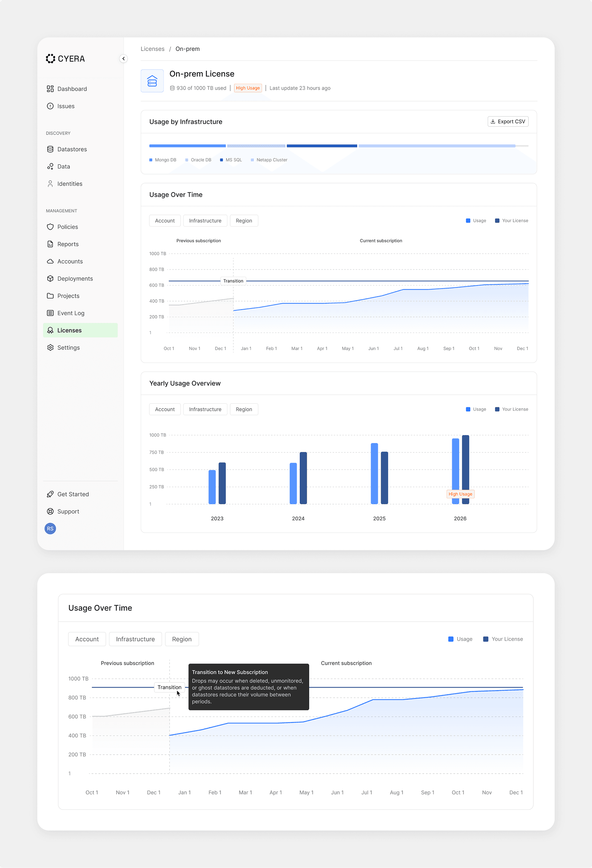
Task: Select the Issues alert icon
Action: pyautogui.click(x=50, y=106)
